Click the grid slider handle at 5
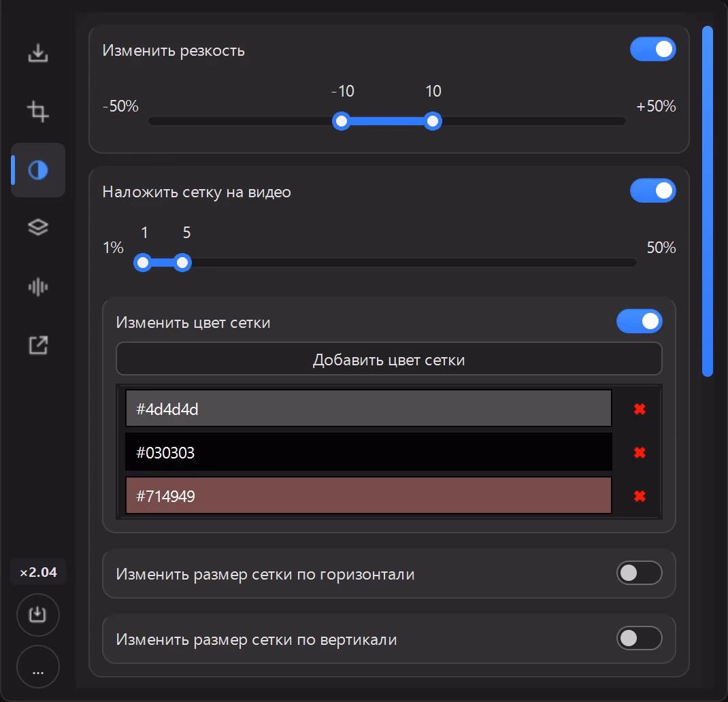The height and width of the screenshot is (702, 728). [x=182, y=263]
